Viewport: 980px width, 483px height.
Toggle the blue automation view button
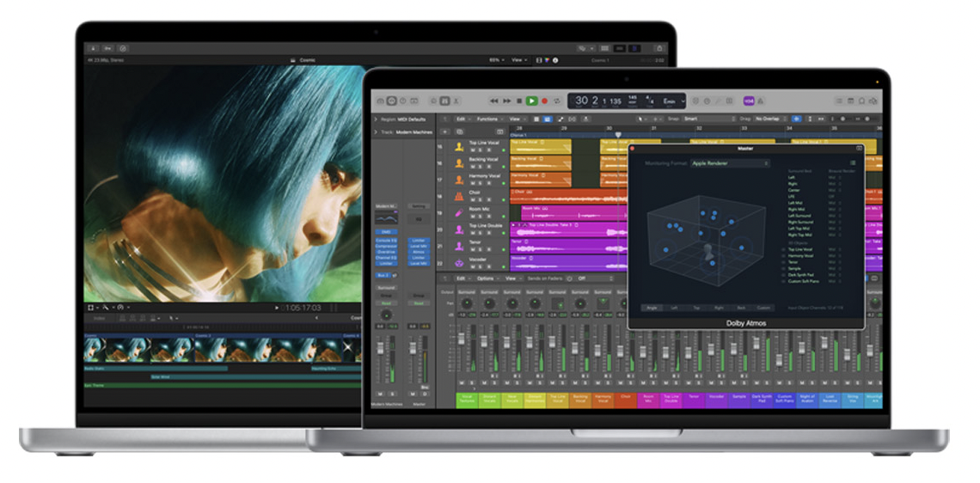pyautogui.click(x=548, y=119)
